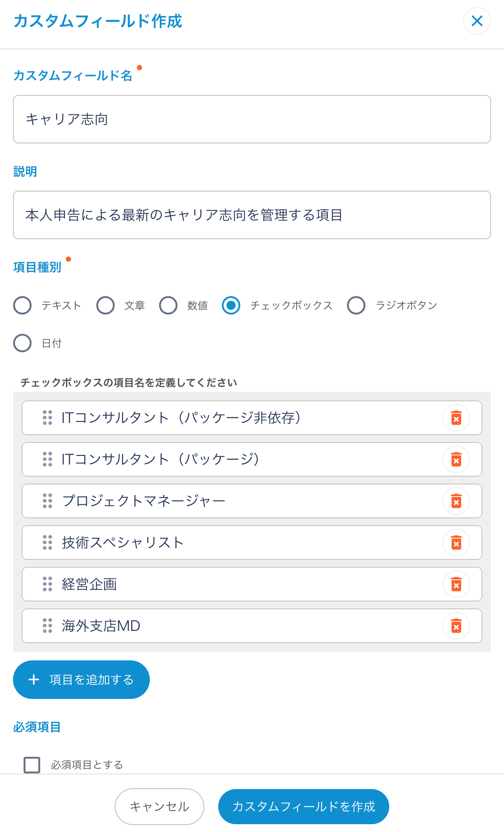Viewport: 504px width, 832px height.
Task: Remove the 技術スペシャリスト item with trash icon
Action: [x=456, y=543]
